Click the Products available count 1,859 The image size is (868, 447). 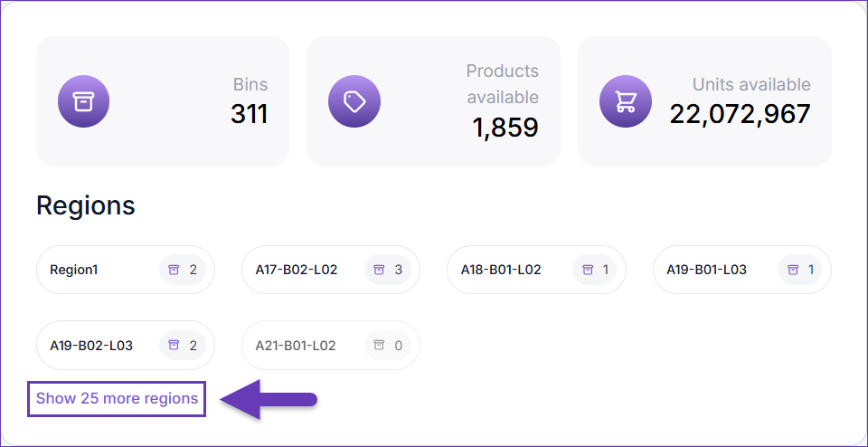[x=505, y=128]
